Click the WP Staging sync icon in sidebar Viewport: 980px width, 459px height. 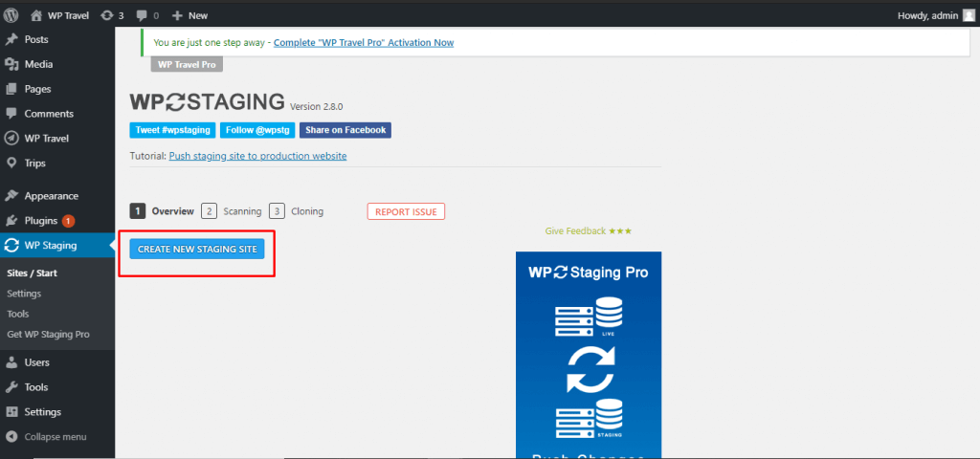coord(11,246)
